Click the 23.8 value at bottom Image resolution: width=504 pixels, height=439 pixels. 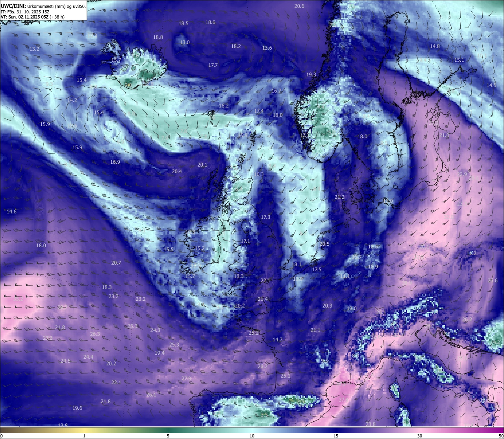(371, 424)
